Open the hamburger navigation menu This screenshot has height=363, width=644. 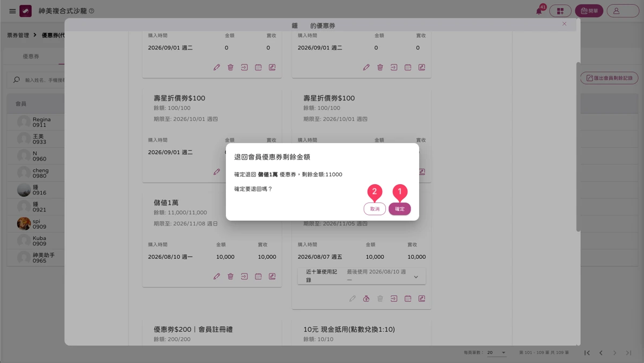pyautogui.click(x=12, y=11)
